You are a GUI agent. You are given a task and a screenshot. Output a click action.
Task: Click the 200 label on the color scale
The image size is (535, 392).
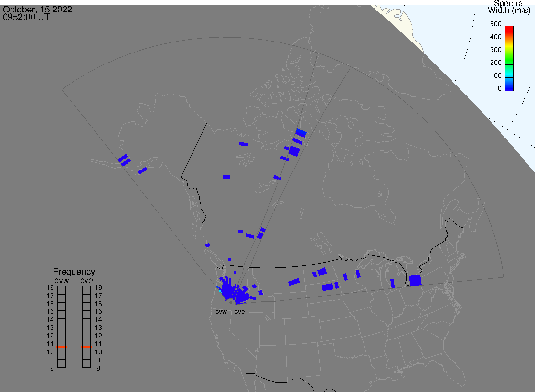pos(495,63)
